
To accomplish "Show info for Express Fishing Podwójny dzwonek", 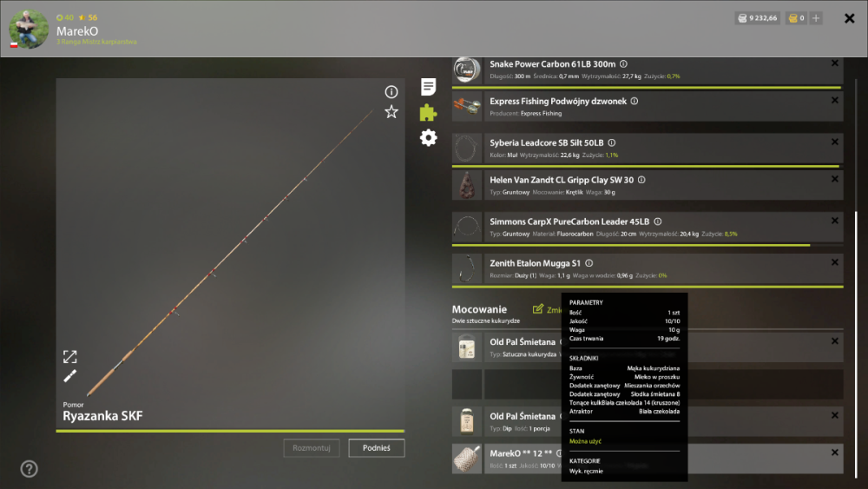I will 635,102.
